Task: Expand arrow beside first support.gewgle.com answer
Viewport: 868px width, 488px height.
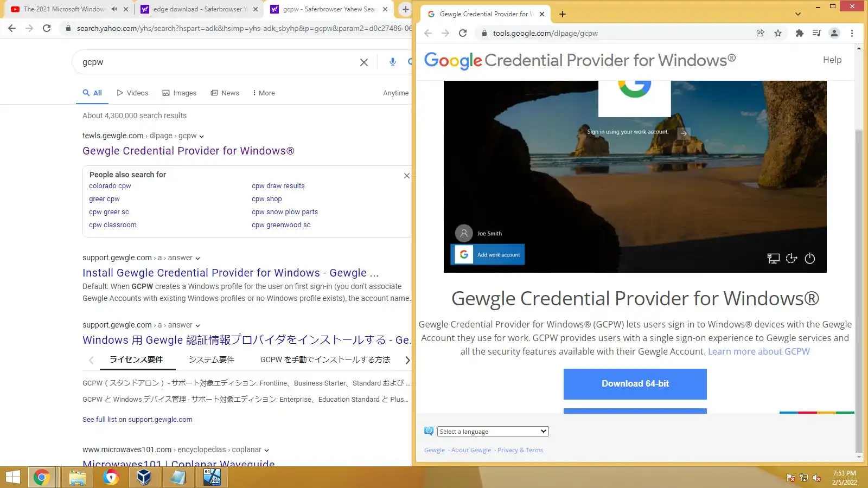Action: [x=197, y=258]
